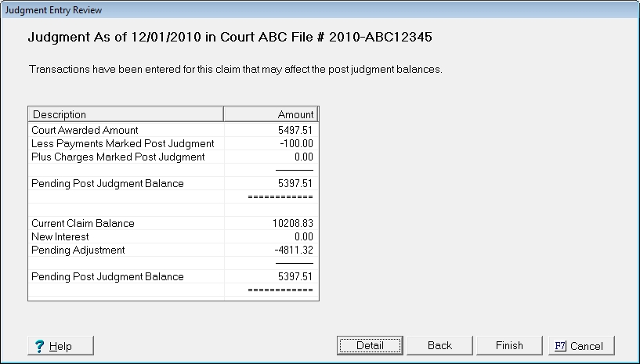The width and height of the screenshot is (640, 364).
Task: Click the Amount column header
Action: [x=271, y=114]
